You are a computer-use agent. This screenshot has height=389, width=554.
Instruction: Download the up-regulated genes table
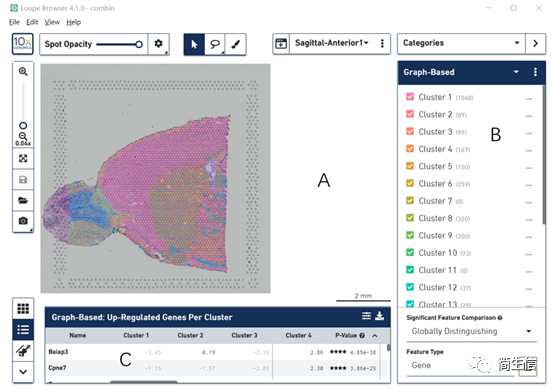(x=379, y=316)
